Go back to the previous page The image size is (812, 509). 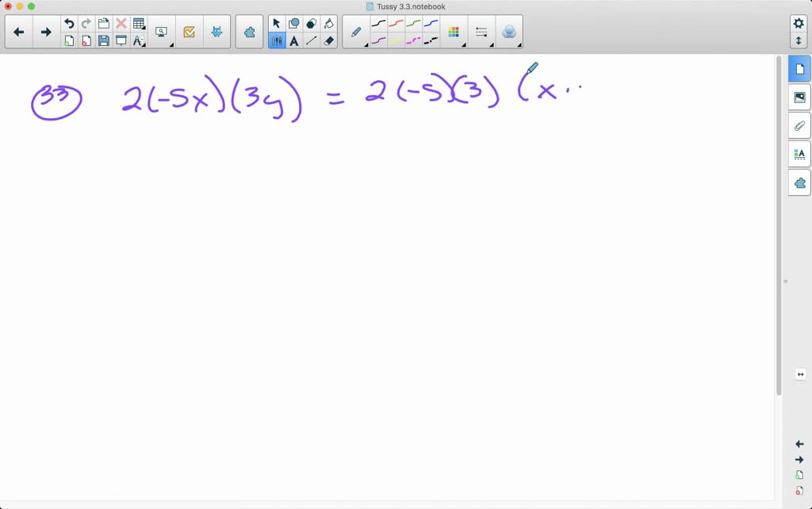coord(18,32)
